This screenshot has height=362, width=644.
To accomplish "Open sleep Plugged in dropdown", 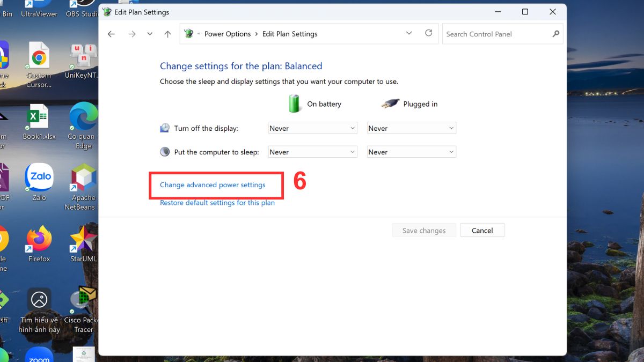I will click(x=412, y=152).
